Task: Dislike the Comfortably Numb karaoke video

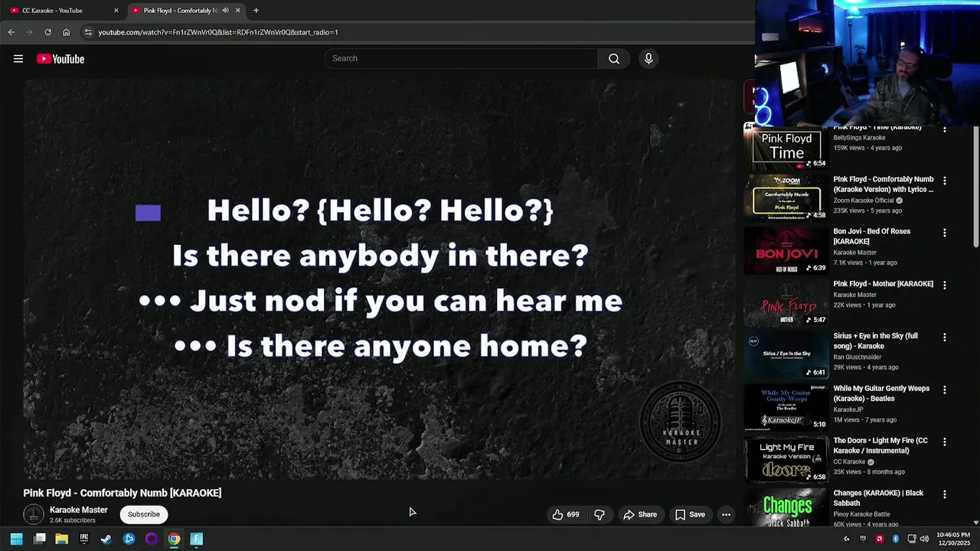Action: click(x=599, y=514)
